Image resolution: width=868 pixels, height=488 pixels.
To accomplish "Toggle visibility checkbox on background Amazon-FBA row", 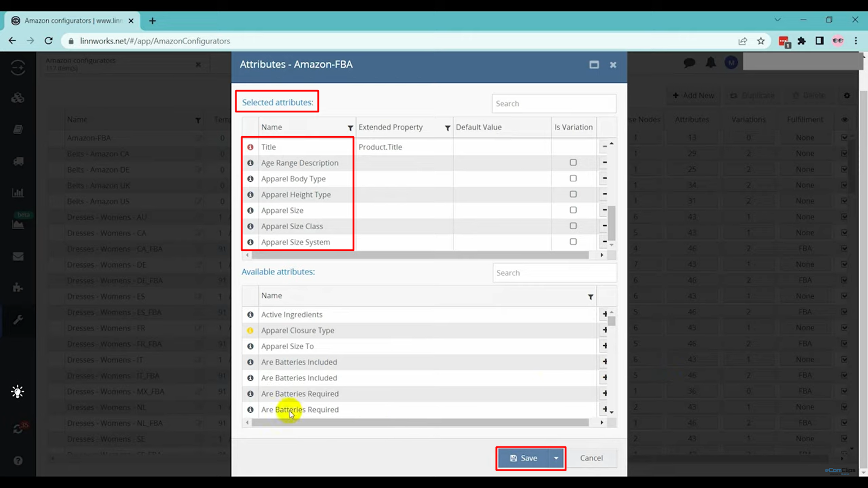I will pos(844,137).
